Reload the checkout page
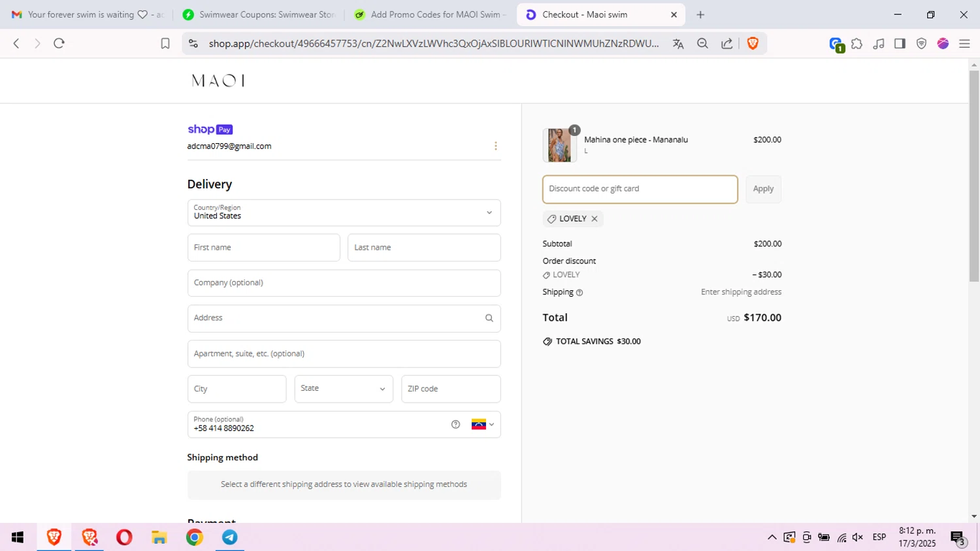The height and width of the screenshot is (551, 980). (x=59, y=43)
